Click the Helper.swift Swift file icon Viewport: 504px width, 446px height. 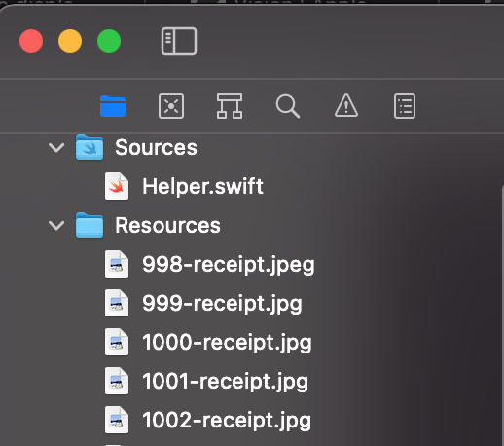[117, 186]
